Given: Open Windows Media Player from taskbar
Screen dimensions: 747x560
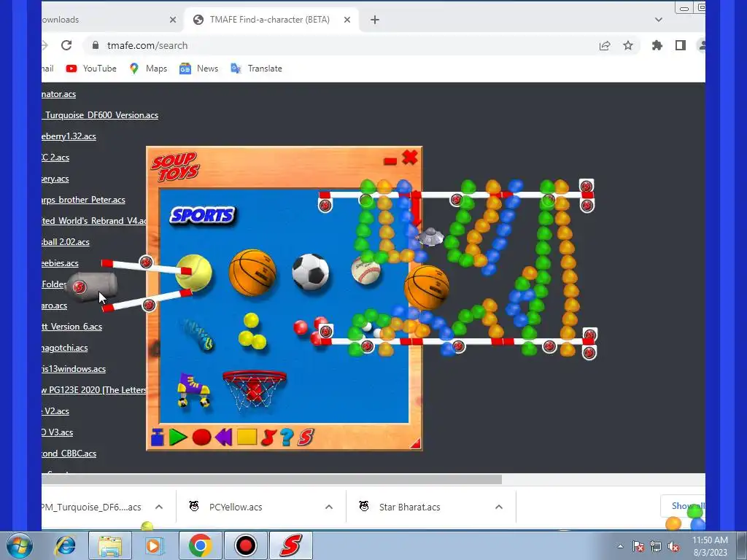Looking at the screenshot, I should [153, 545].
